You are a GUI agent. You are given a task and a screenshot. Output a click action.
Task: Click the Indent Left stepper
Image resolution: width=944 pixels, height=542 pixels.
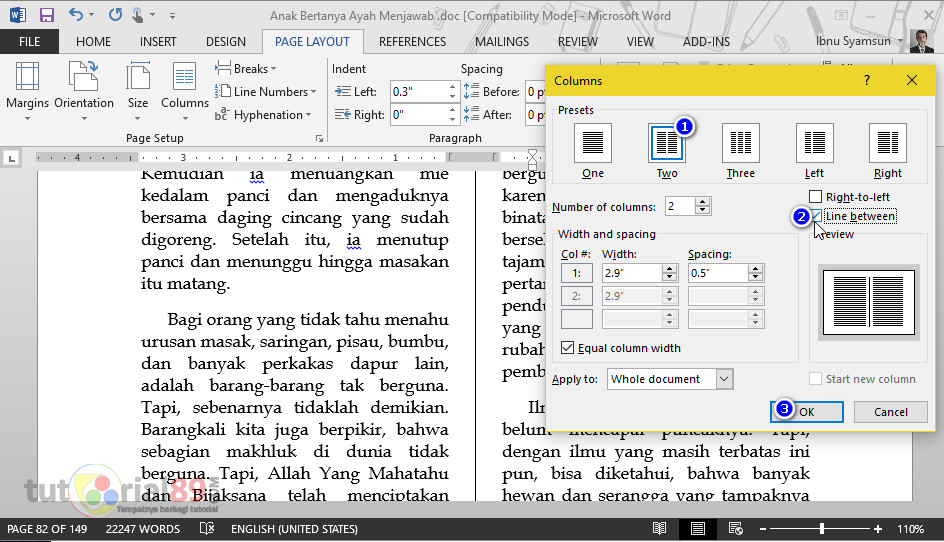click(x=452, y=92)
